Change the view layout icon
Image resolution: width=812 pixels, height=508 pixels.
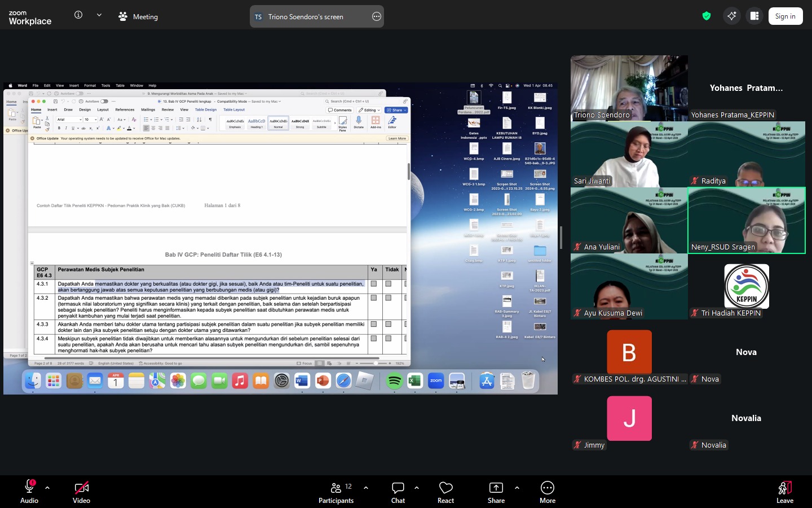click(x=754, y=16)
